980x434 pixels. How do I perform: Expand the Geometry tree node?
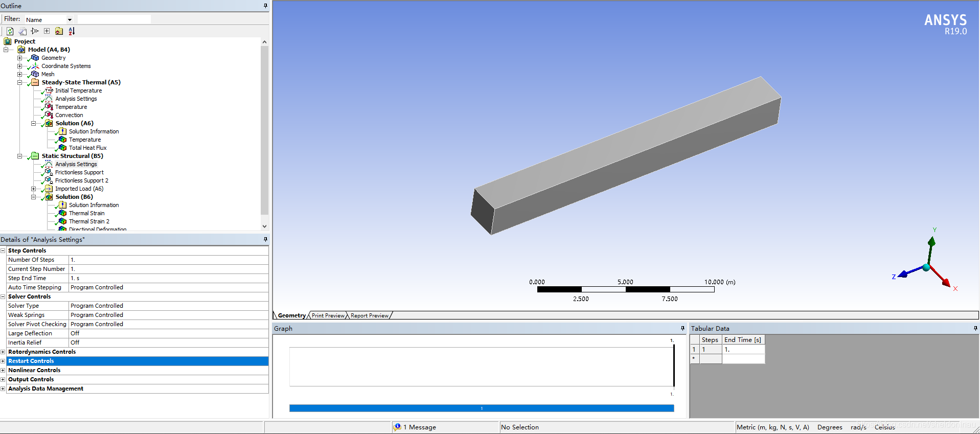(x=19, y=58)
